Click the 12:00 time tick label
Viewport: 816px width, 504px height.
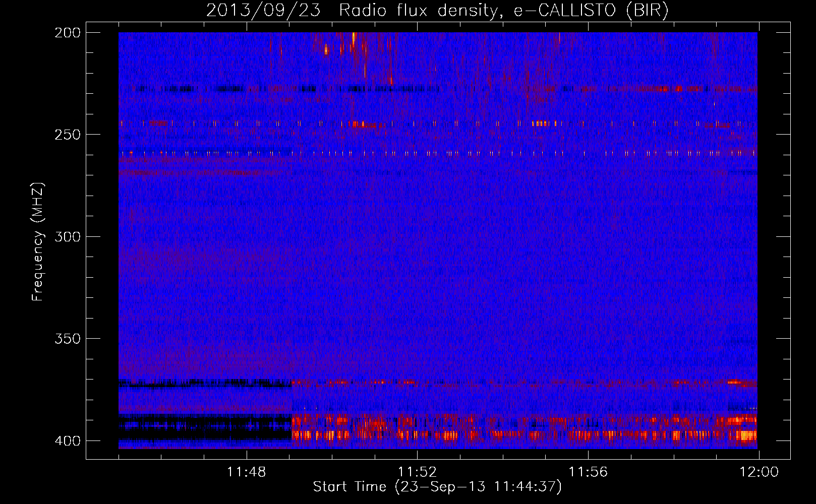click(x=759, y=472)
